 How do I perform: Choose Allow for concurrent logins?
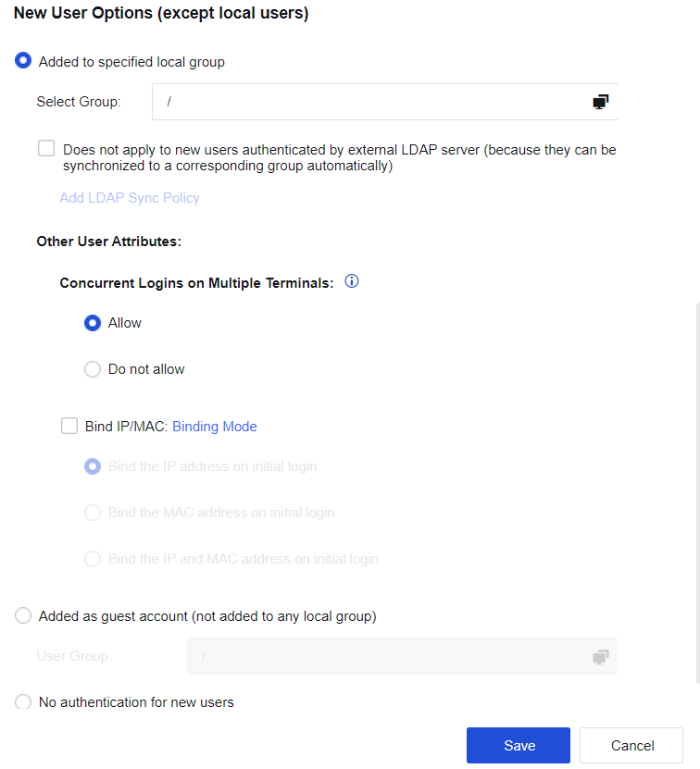[x=93, y=323]
